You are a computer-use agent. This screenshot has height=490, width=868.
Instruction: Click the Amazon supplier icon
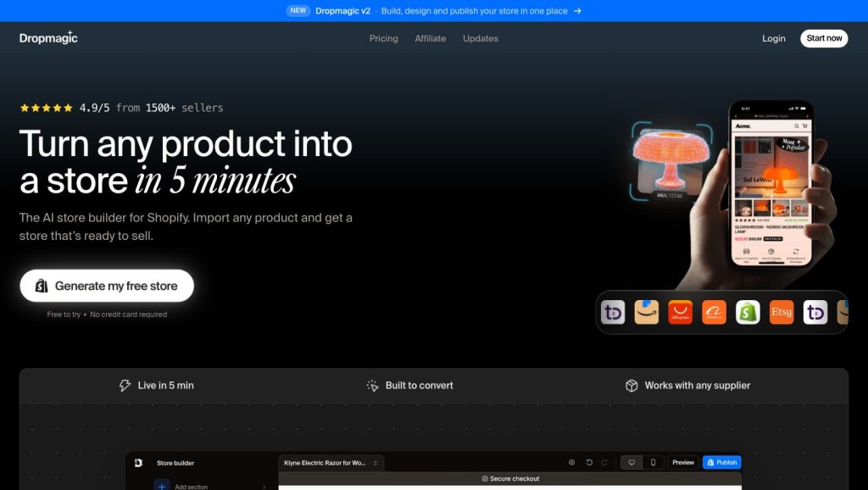(x=647, y=312)
